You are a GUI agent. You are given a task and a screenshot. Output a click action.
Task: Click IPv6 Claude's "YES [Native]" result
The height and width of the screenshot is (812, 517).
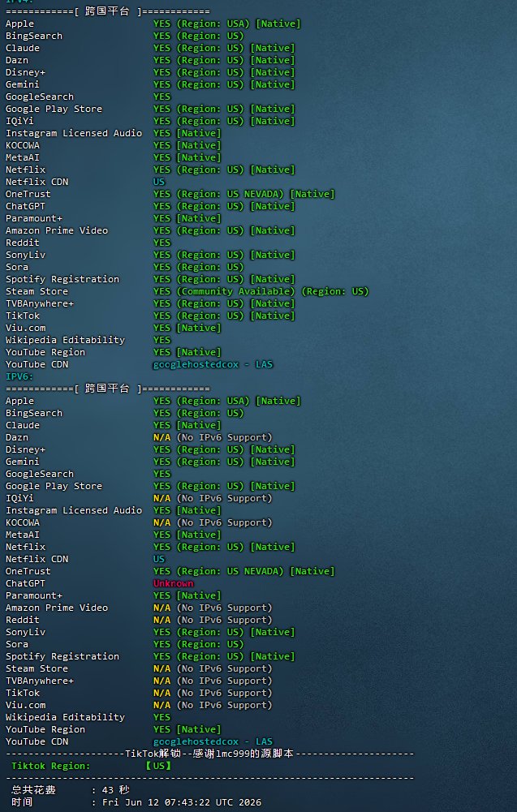click(187, 425)
